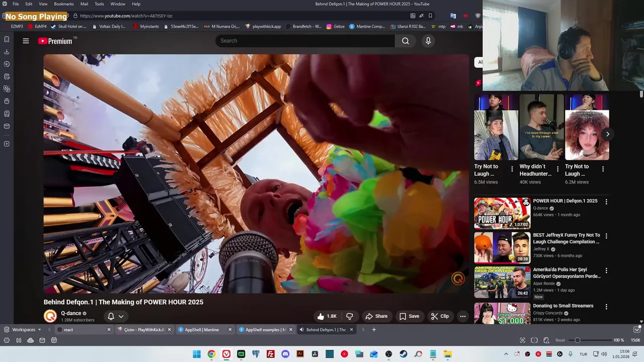The height and width of the screenshot is (362, 644).
Task: Switch to Çizim - PlayWithKick tab
Action: pos(144,330)
